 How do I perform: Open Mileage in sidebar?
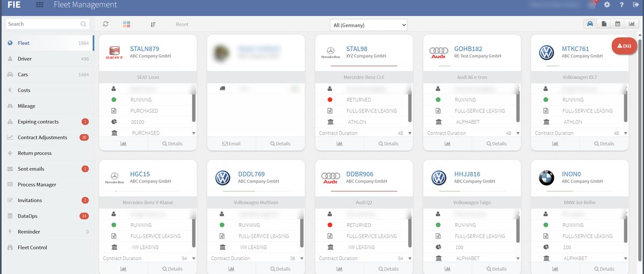47,106
